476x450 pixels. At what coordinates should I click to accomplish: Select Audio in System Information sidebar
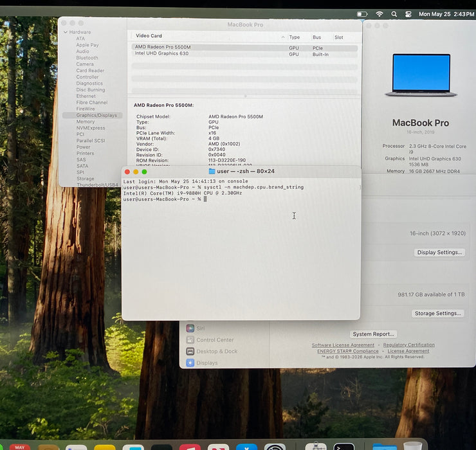coord(82,51)
